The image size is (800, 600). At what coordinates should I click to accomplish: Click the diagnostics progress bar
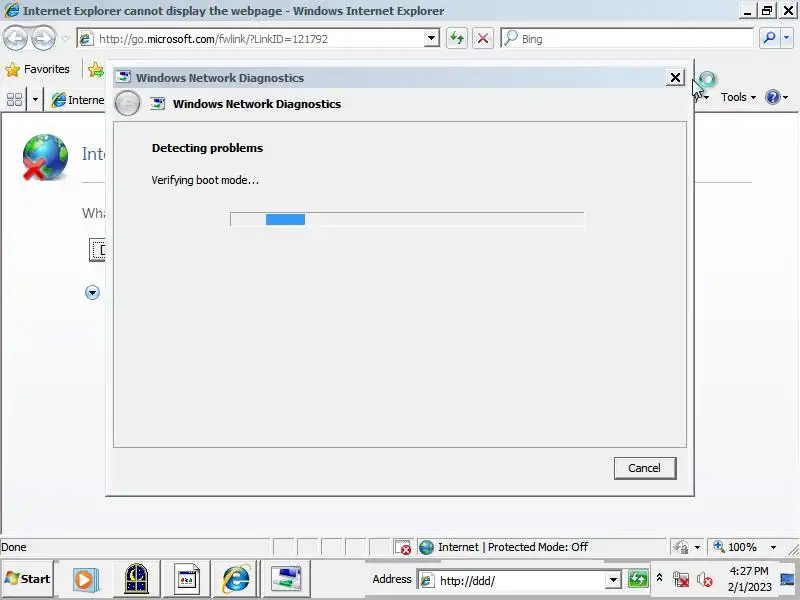(x=407, y=219)
